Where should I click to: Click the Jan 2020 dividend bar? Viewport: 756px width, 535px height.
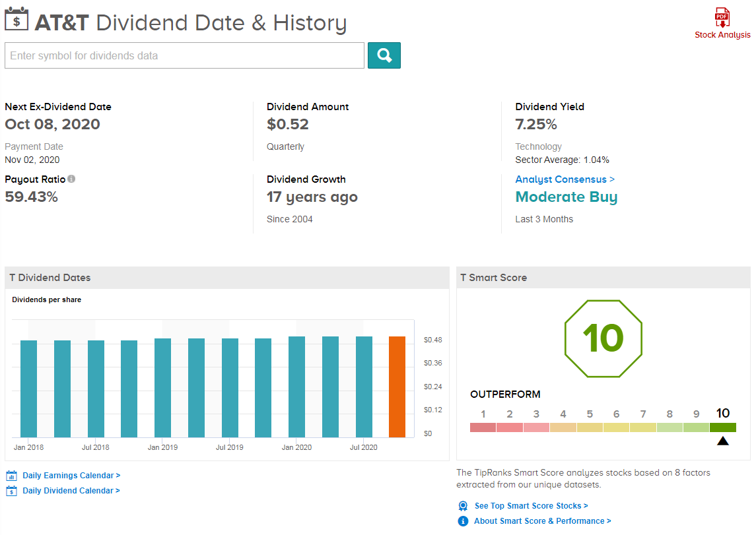point(296,387)
